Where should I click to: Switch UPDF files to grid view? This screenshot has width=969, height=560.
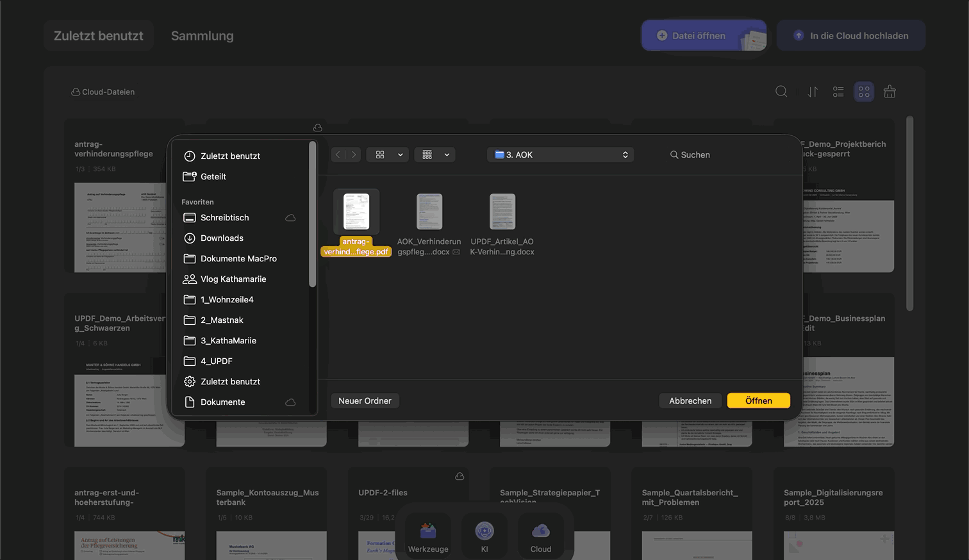(x=864, y=92)
